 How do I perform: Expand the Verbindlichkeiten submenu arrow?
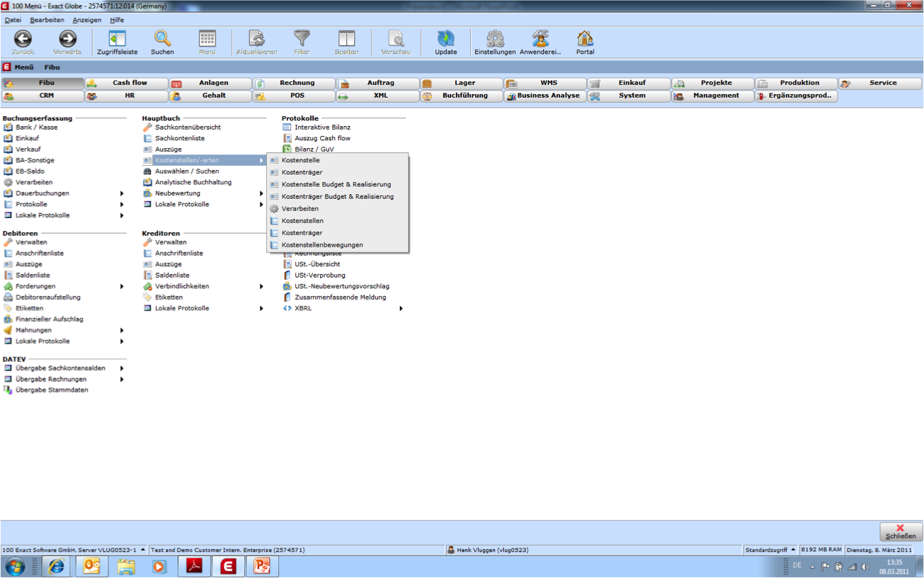[x=261, y=287]
